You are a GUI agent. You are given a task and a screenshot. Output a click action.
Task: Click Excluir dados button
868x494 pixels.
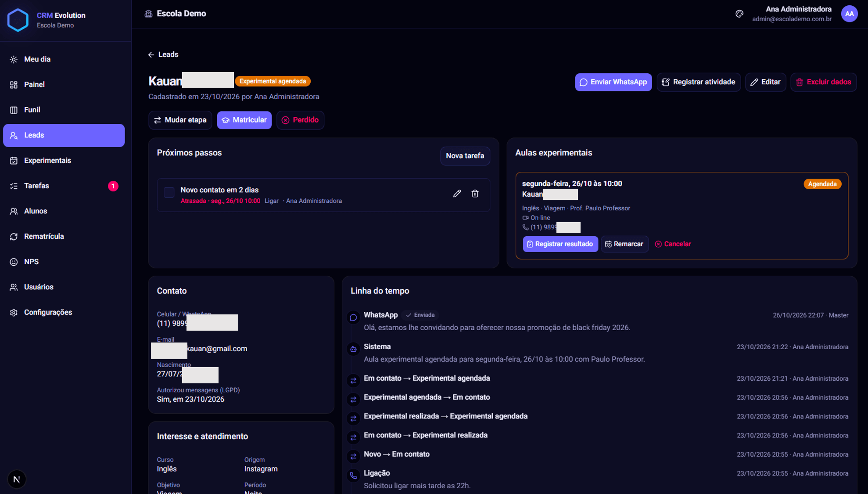pos(823,82)
